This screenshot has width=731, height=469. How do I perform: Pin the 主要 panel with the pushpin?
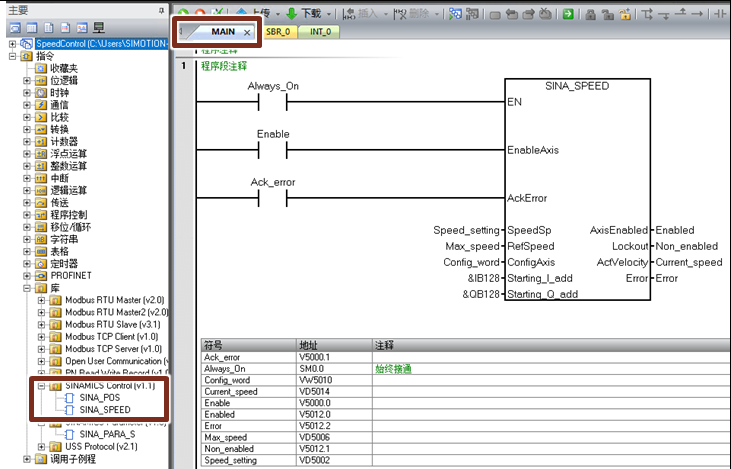162,9
